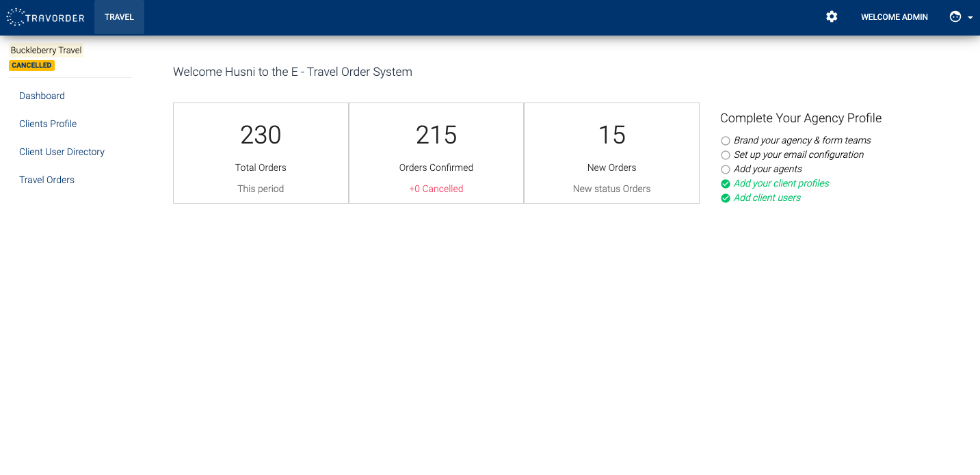Click green checkmark beside Add your client profiles
The image size is (980, 475).
pyautogui.click(x=726, y=184)
